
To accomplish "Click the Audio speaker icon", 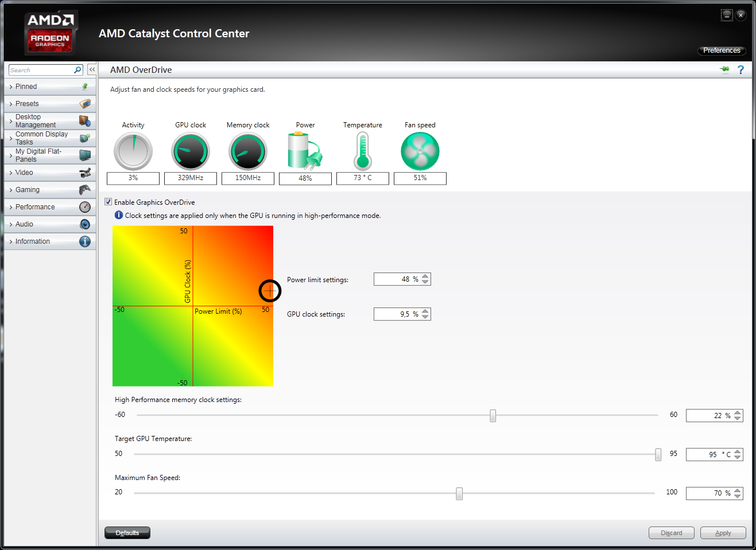I will pos(85,224).
